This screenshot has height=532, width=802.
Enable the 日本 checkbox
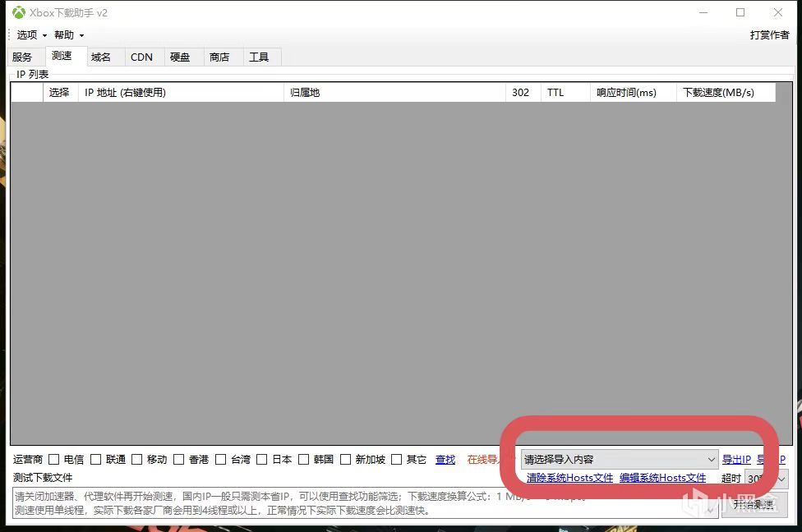tap(262, 460)
